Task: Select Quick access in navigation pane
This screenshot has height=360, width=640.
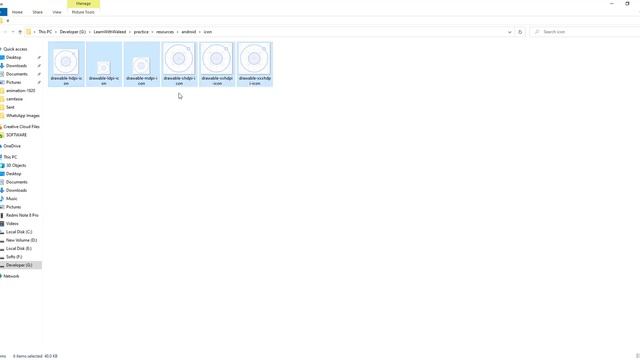Action: pos(15,49)
